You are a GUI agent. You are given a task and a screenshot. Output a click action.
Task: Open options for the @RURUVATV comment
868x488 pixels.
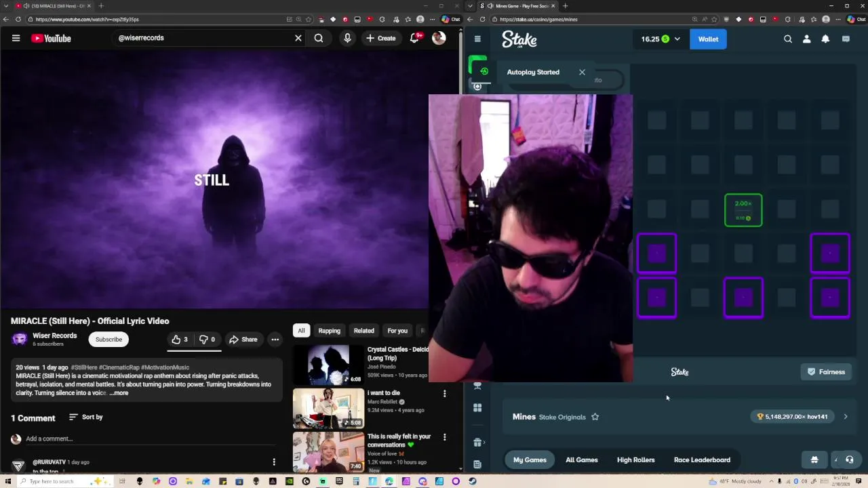[x=274, y=462]
